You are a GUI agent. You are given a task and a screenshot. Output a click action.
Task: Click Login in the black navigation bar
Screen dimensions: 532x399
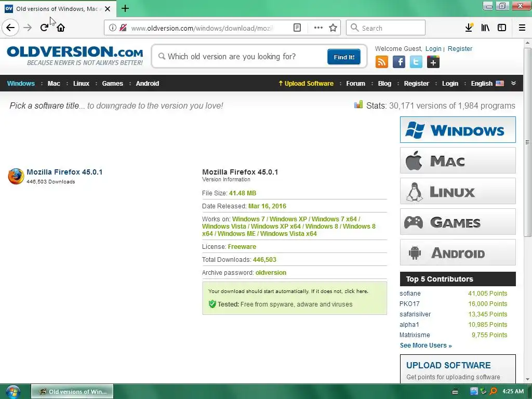[x=450, y=84]
